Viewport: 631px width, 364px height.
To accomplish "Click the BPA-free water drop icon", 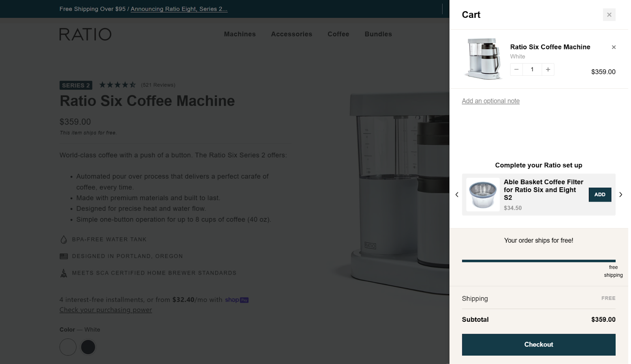I will (x=63, y=239).
